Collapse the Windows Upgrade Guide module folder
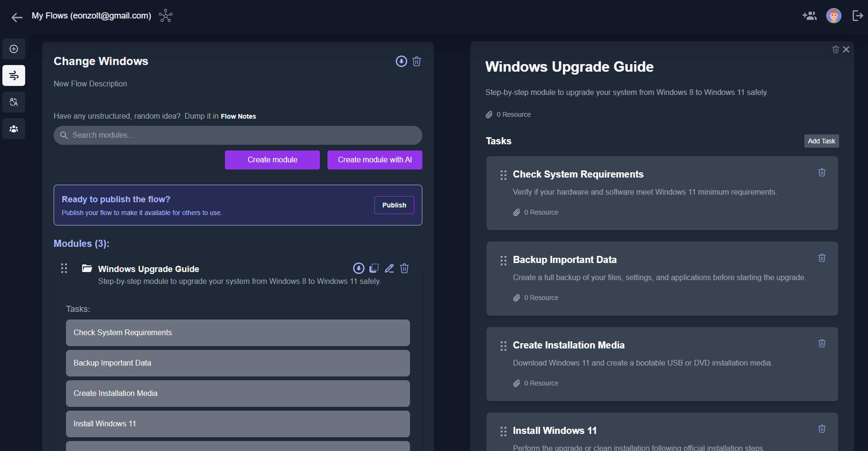868x451 pixels. click(87, 269)
